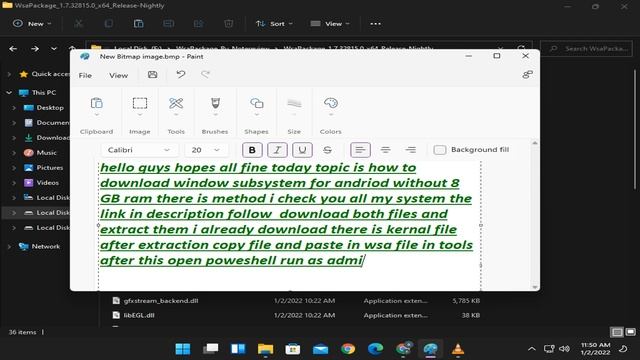Go back in File Explorer

pyautogui.click(x=13, y=49)
